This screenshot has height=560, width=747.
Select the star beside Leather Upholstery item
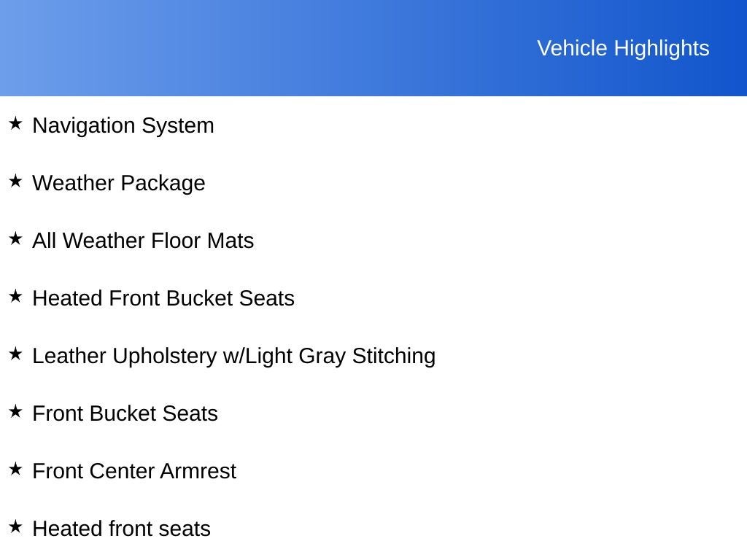pos(15,354)
